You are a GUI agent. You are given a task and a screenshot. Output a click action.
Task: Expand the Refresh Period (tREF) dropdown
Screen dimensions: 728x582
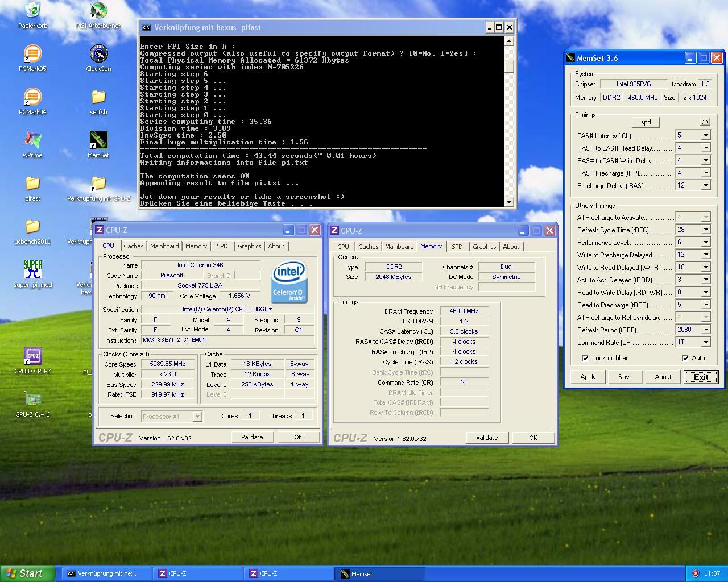coord(706,330)
